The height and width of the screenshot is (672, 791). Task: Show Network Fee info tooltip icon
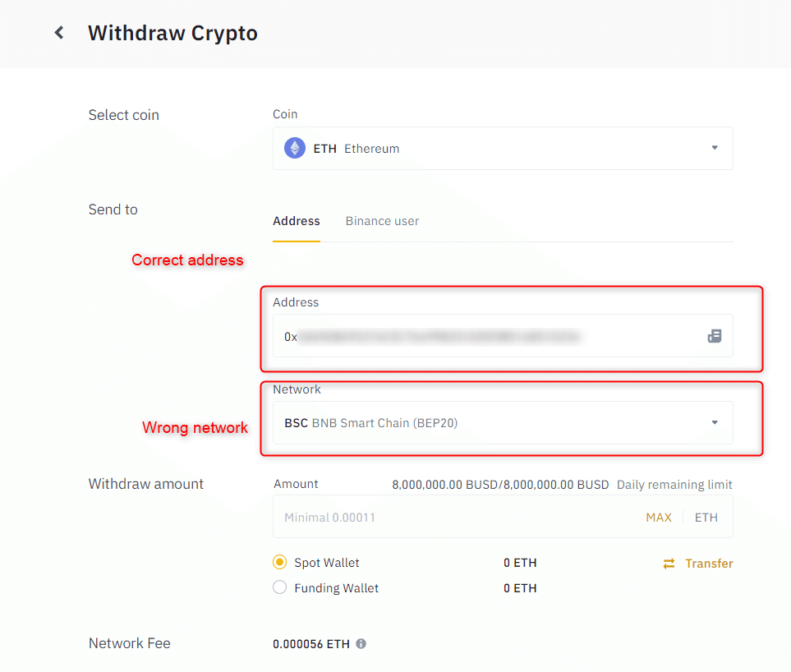(x=361, y=644)
